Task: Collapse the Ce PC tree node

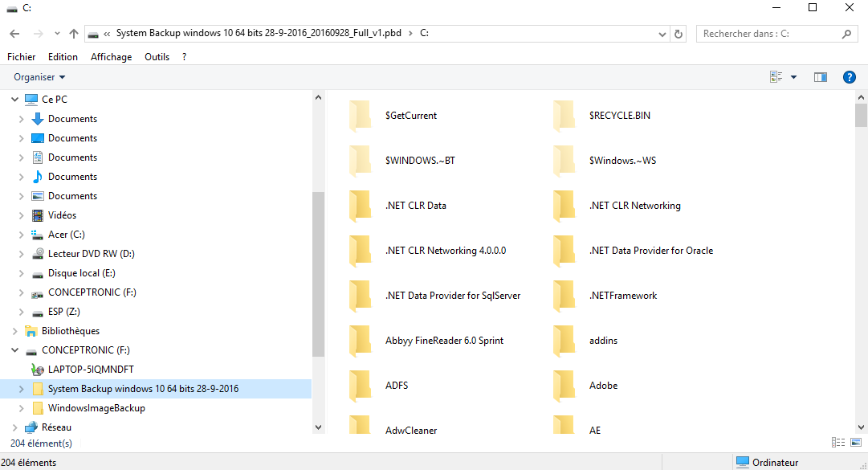Action: tap(15, 99)
